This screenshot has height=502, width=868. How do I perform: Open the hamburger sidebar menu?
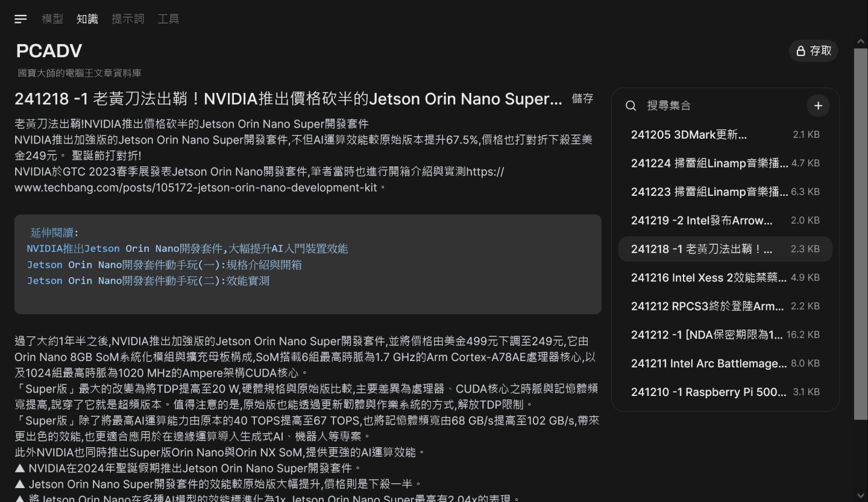pos(20,19)
